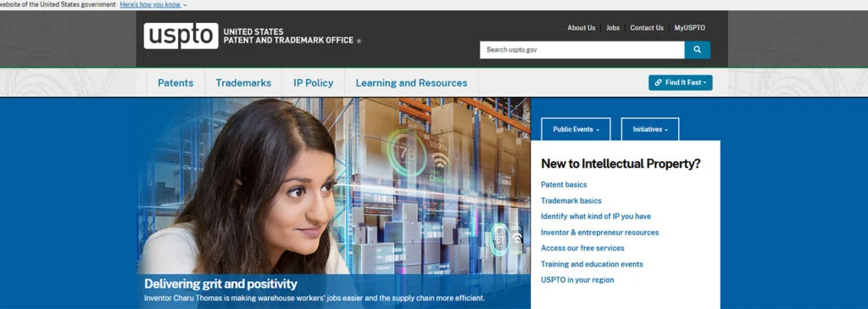Open the IP Policy menu
This screenshot has height=309, width=868.
point(314,82)
